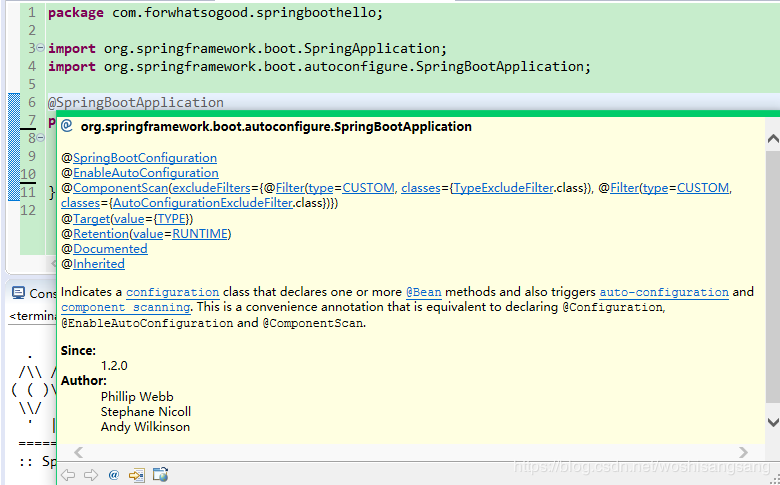Switch to the Console tab
780x485 pixels.
33,293
